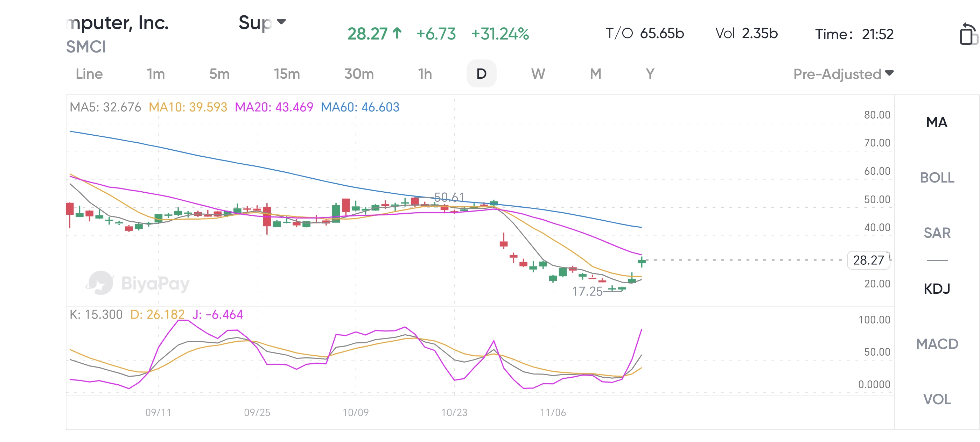
Task: Click the MA20: 43.469 legend
Action: pos(274,107)
